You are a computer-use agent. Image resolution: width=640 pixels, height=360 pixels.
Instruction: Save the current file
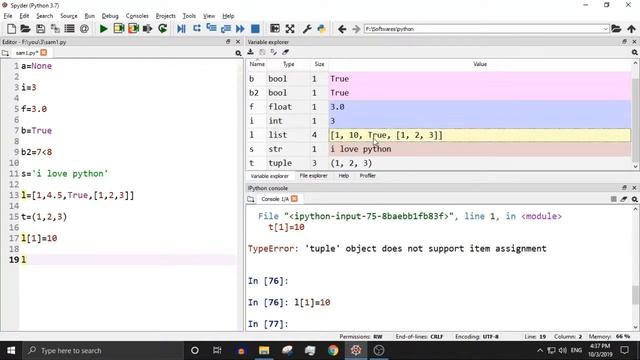(x=40, y=29)
